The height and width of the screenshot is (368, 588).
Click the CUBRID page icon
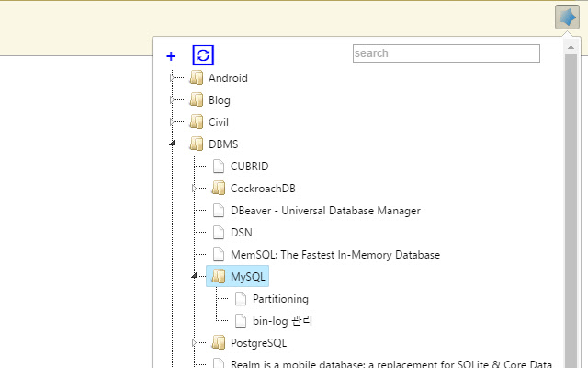pos(219,166)
